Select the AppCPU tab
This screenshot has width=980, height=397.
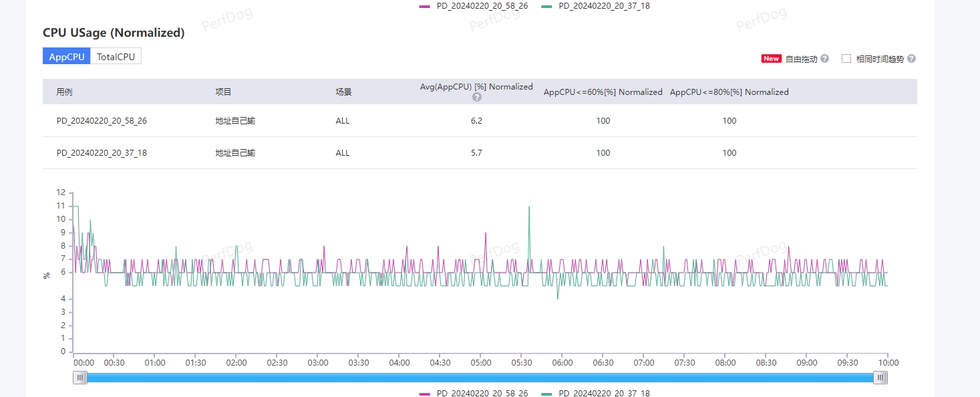click(x=67, y=57)
